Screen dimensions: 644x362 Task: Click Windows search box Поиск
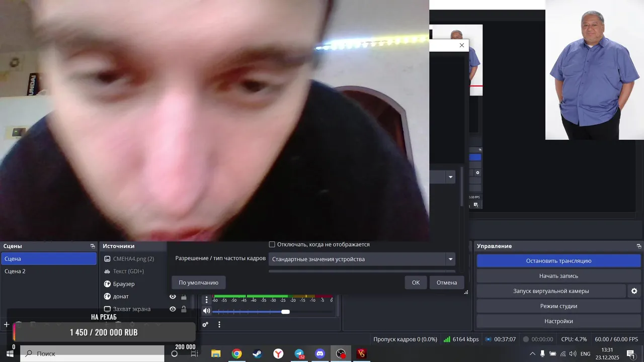point(93,354)
